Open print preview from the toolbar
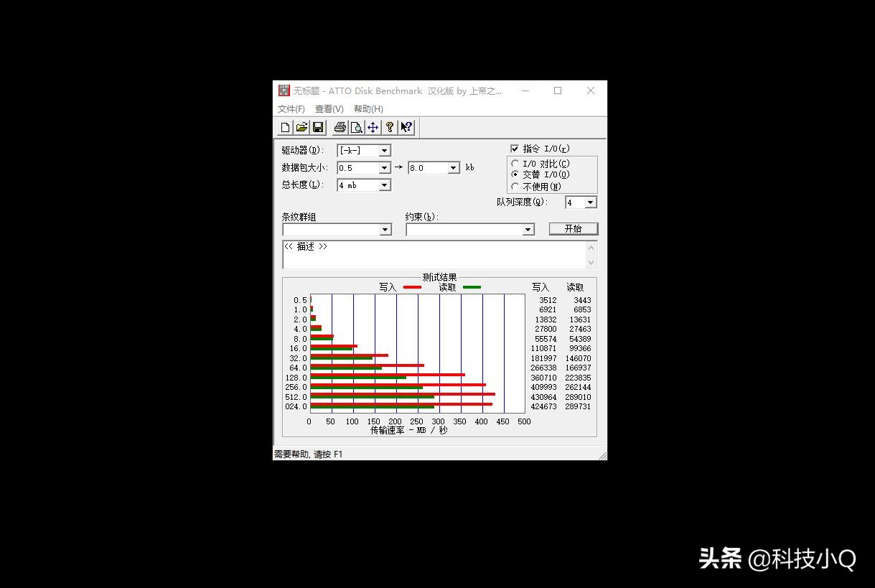Viewport: 875px width, 588px height. (356, 127)
